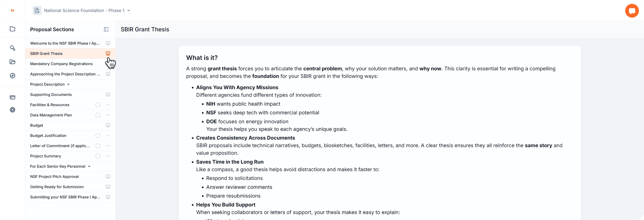644x220 pixels.
Task: Click the Letter of Commitment ellipsis
Action: tap(108, 146)
